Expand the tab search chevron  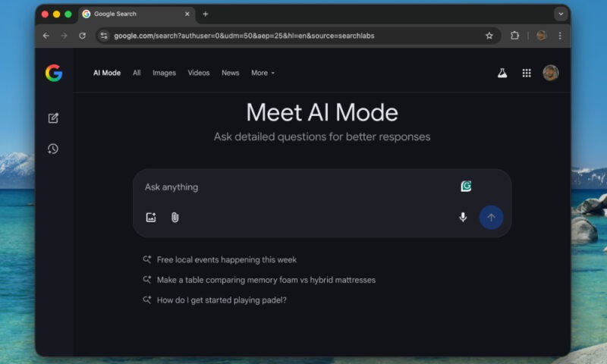click(561, 14)
